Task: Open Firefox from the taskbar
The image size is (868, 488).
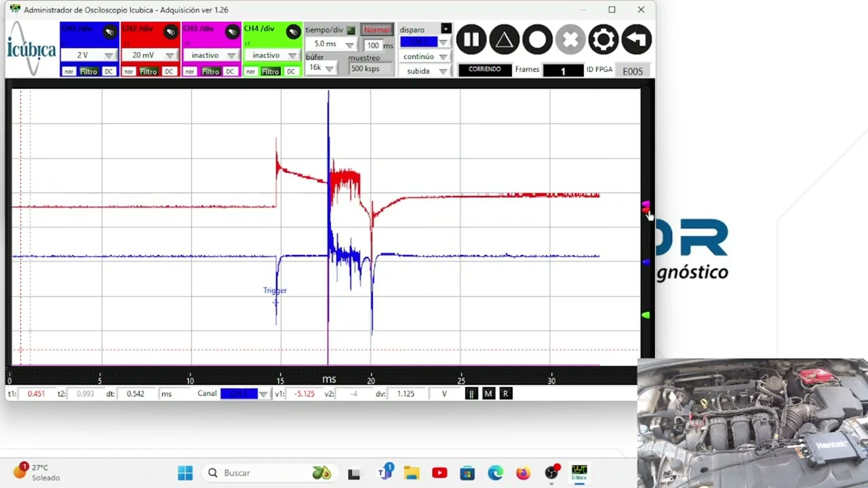Action: [523, 472]
